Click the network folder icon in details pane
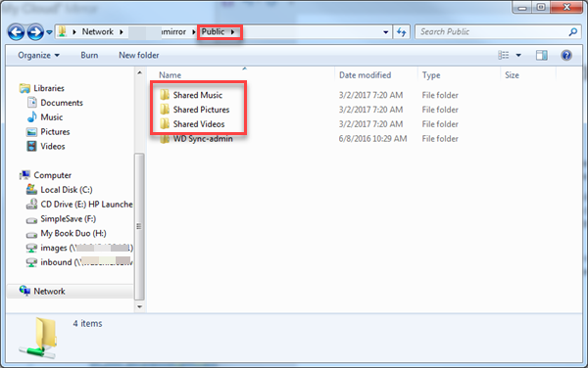The width and height of the screenshot is (588, 368). (38, 338)
